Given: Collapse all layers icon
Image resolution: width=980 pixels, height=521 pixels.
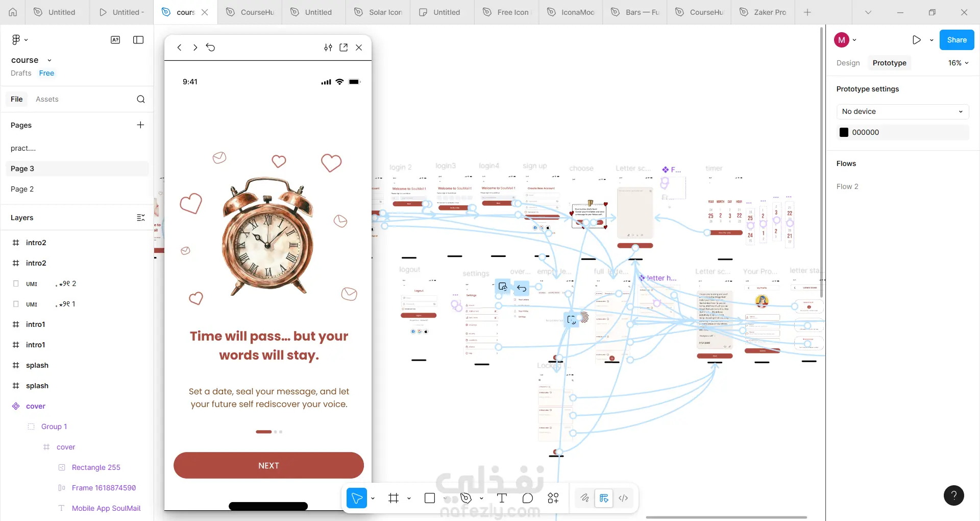Looking at the screenshot, I should pos(141,218).
